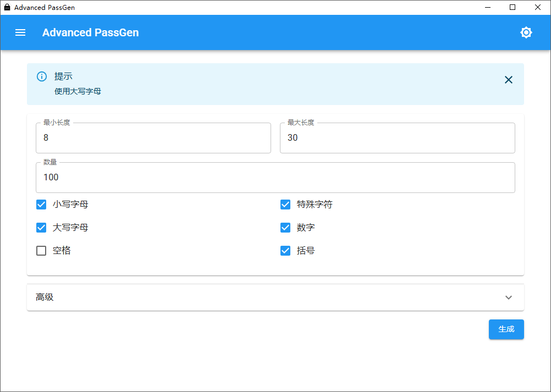
Task: Disable the 小写字母 checkbox
Action: pyautogui.click(x=41, y=204)
